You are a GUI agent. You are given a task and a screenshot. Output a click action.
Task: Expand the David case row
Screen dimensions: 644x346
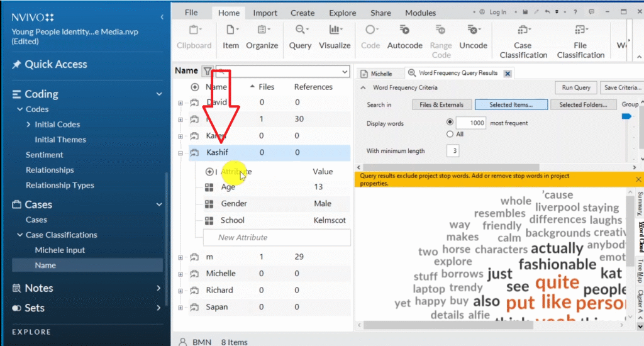click(181, 103)
